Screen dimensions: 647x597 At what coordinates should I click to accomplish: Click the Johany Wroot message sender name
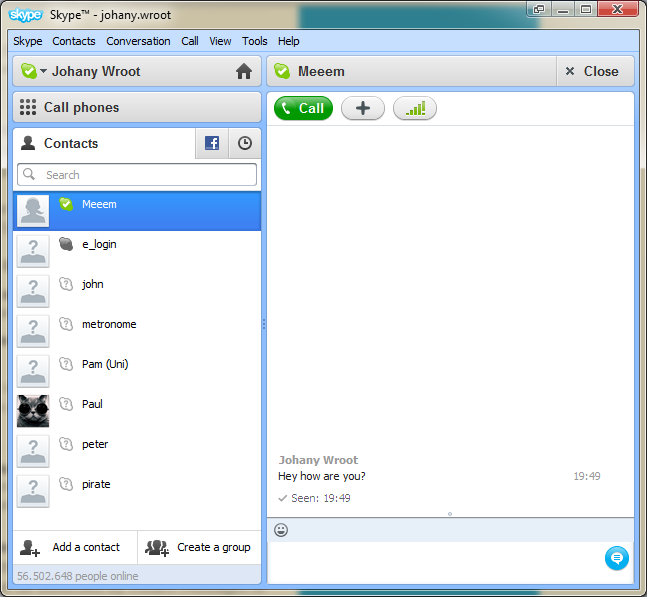[x=318, y=460]
